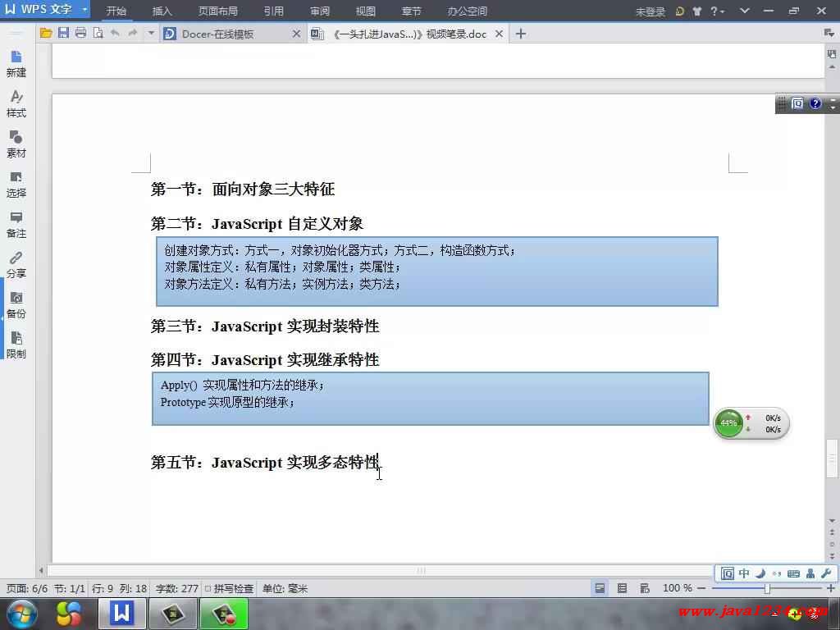
Task: Click the Save icon in quick access toolbar
Action: (x=63, y=34)
